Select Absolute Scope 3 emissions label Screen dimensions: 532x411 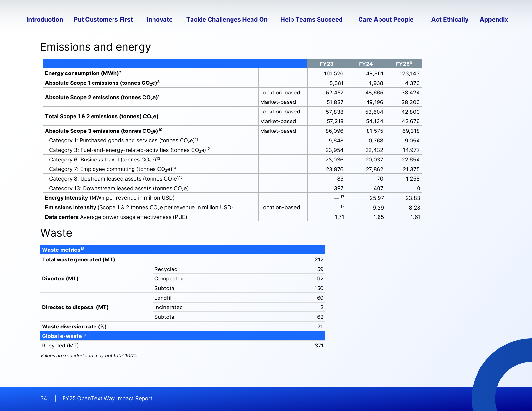pyautogui.click(x=103, y=131)
